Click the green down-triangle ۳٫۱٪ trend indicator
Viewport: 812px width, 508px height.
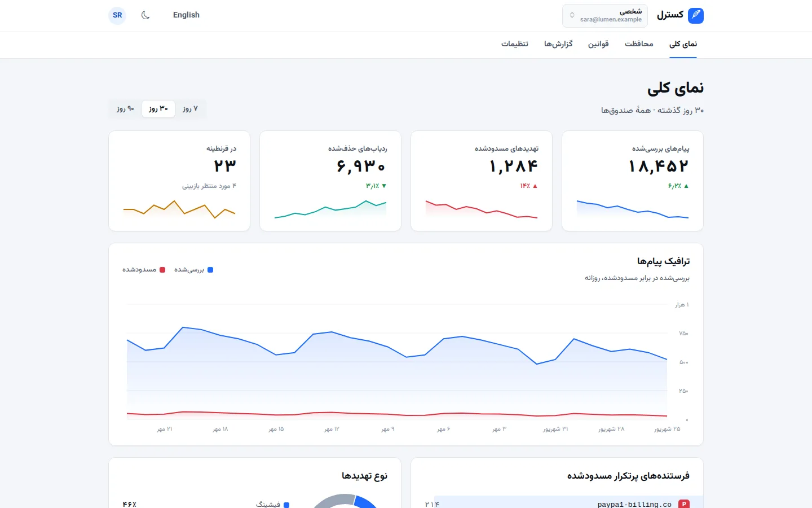point(376,186)
